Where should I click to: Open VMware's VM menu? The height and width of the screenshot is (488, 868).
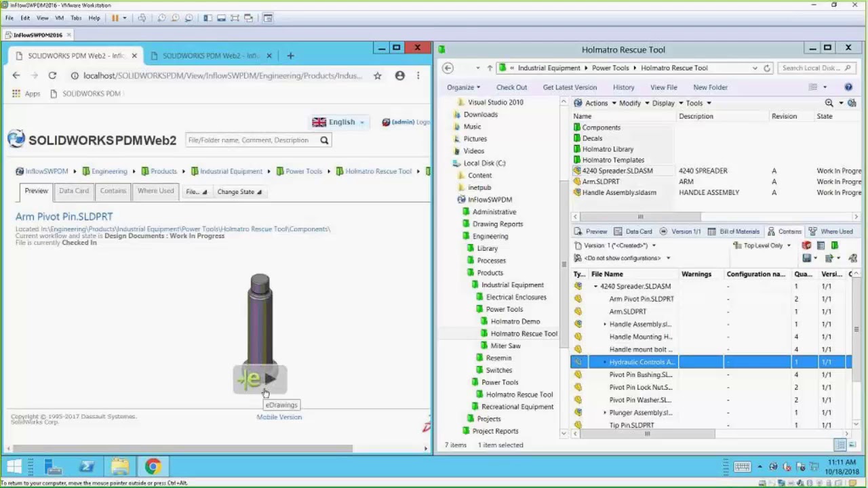pyautogui.click(x=59, y=18)
